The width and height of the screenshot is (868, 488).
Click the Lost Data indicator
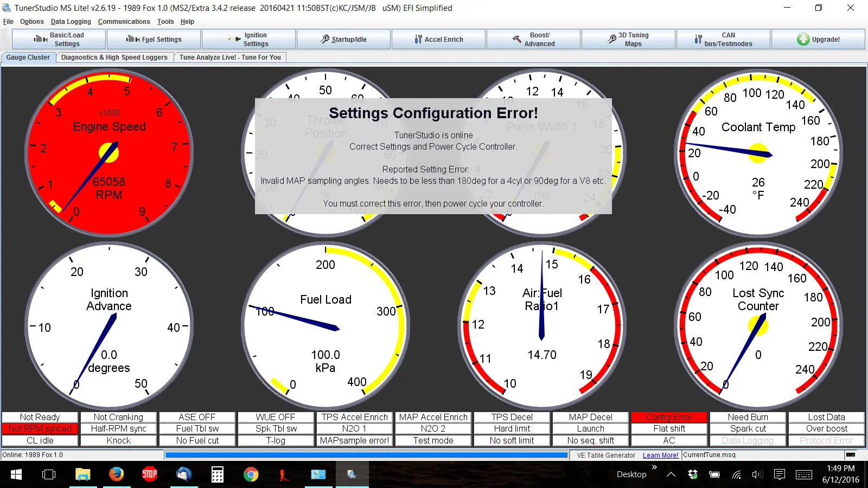[827, 417]
